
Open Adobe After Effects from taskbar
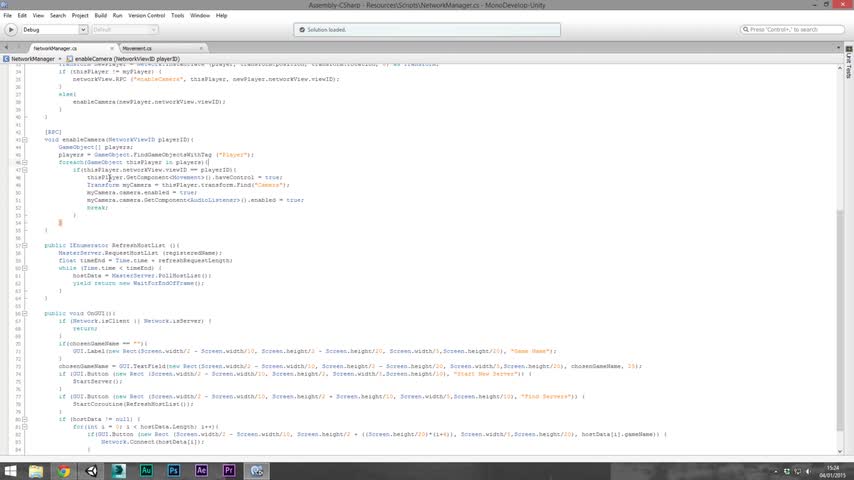202,471
